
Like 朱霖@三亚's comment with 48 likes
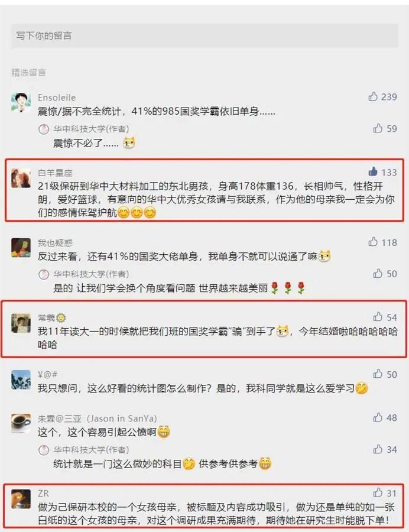point(378,417)
